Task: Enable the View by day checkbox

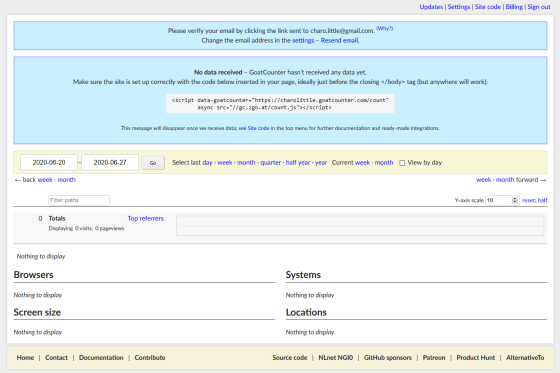Action: coord(402,163)
